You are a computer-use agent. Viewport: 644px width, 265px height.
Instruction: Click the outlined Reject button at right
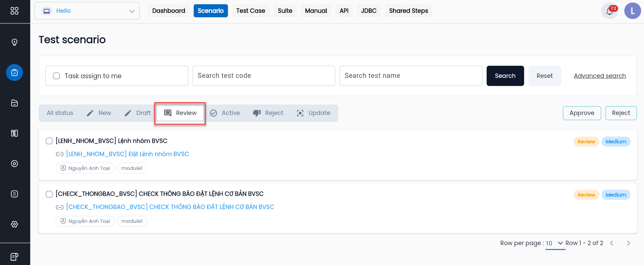tap(621, 113)
